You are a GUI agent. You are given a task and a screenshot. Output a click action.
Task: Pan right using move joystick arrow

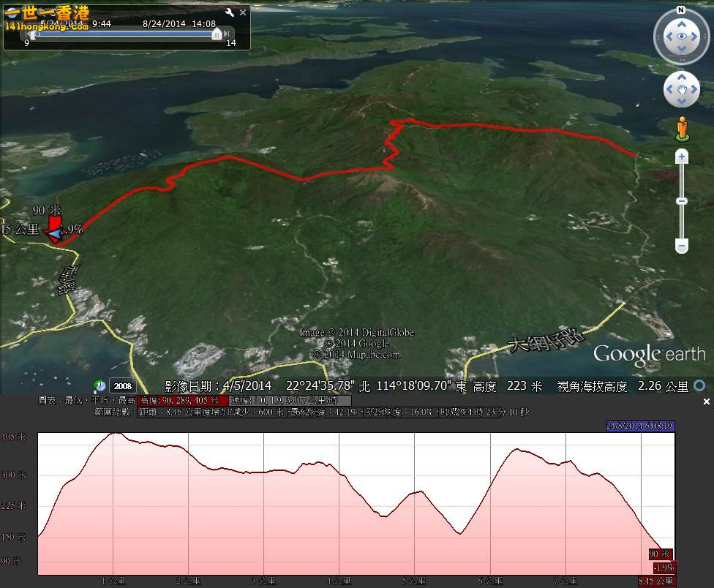coord(696,90)
